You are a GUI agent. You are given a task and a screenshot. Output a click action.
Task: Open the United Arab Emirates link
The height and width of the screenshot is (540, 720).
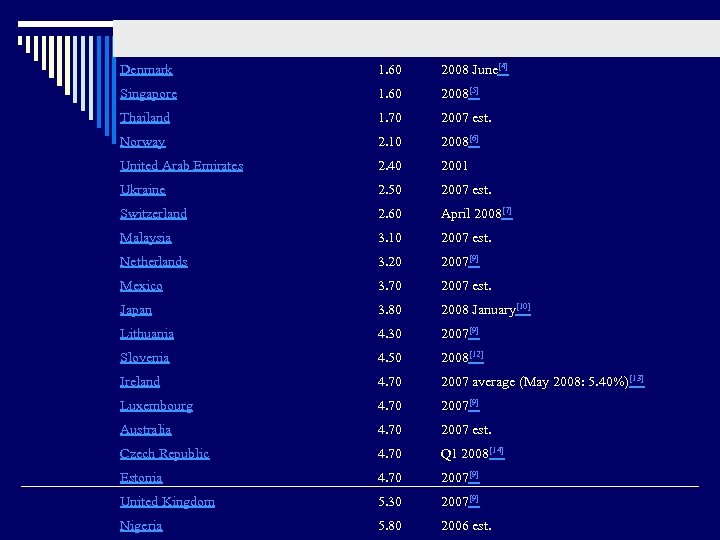coord(181,166)
